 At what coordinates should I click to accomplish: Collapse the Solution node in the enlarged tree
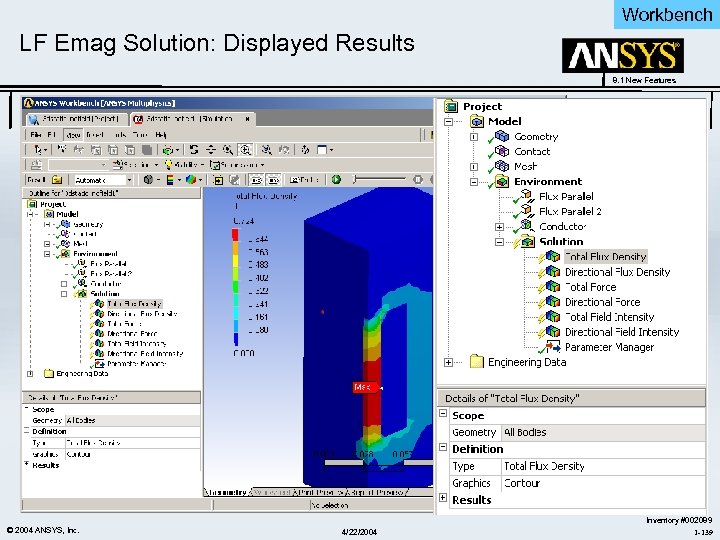(x=499, y=242)
